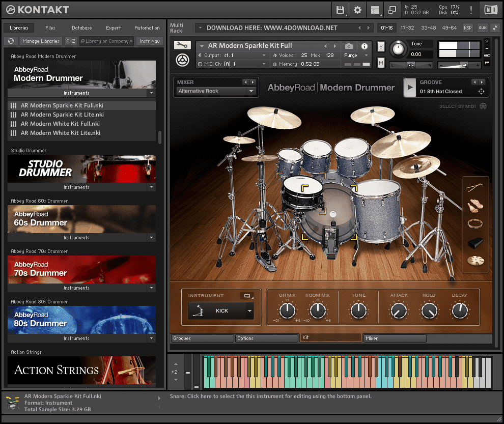Click the snare drum in the kit
Viewport: 504px width, 424px height.
pyautogui.click(x=302, y=193)
